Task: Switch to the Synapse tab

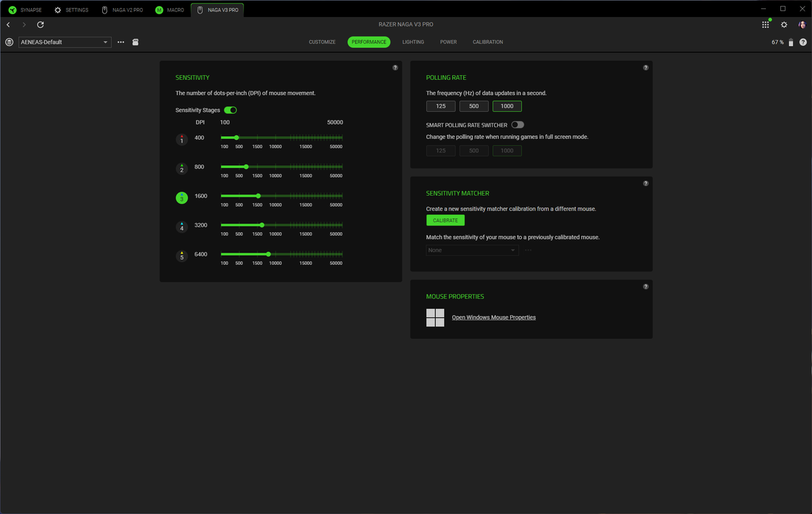Action: click(25, 10)
